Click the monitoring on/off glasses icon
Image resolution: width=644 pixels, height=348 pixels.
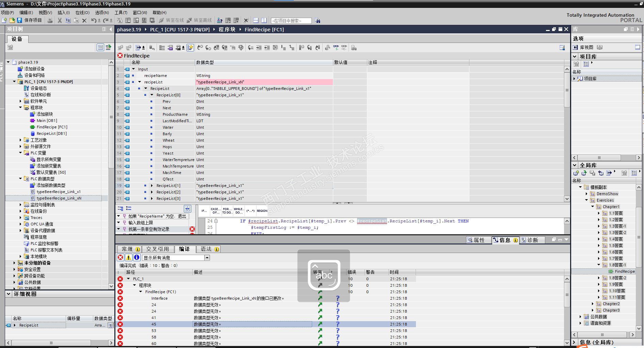click(x=336, y=48)
